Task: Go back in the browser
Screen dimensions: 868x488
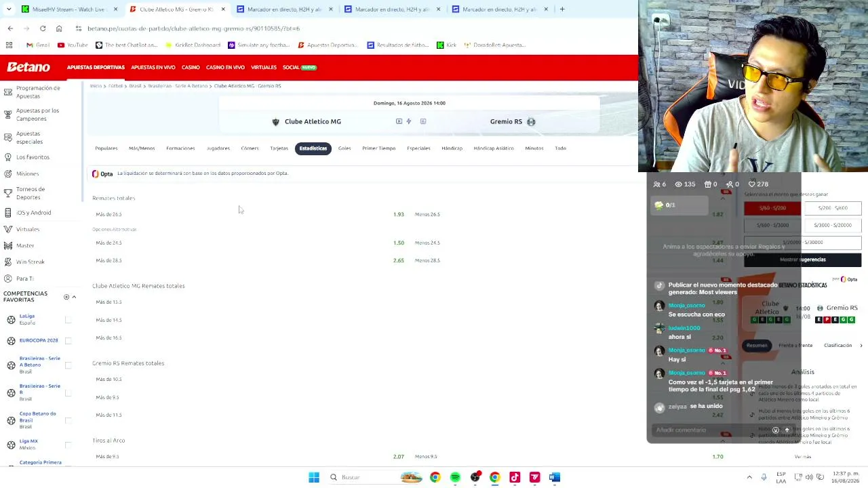Action: coord(10,28)
